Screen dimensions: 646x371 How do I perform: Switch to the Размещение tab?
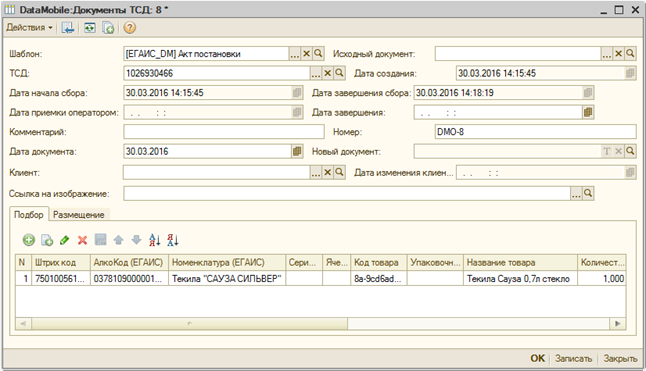[x=79, y=215]
